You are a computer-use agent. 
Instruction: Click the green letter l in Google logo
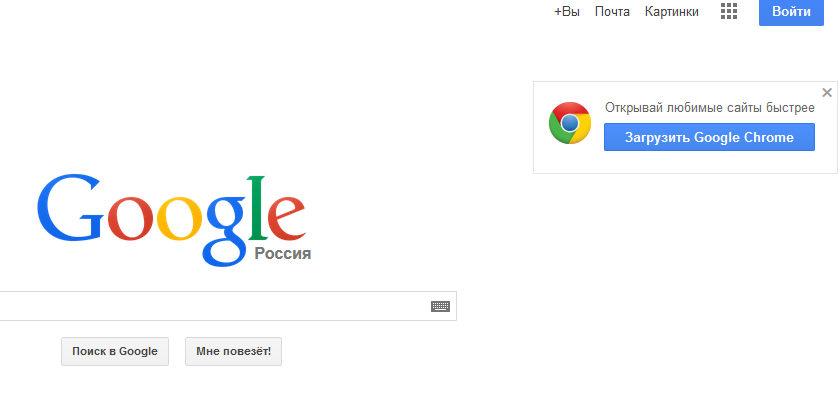pyautogui.click(x=258, y=207)
